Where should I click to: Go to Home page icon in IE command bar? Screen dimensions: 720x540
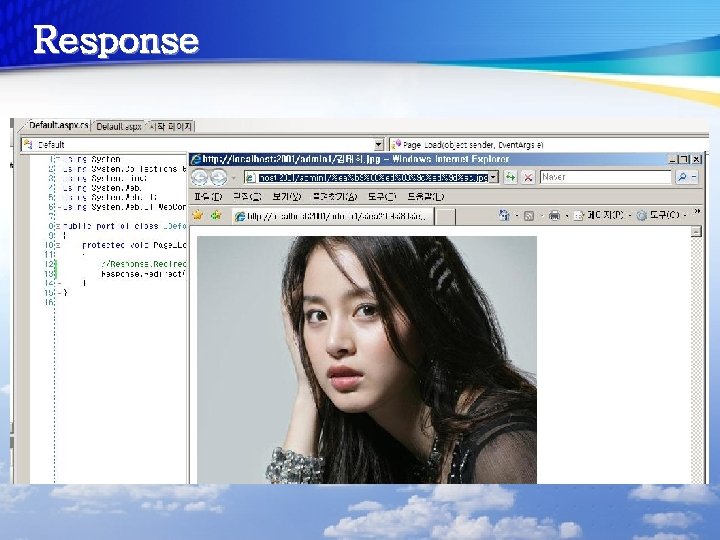[x=504, y=215]
